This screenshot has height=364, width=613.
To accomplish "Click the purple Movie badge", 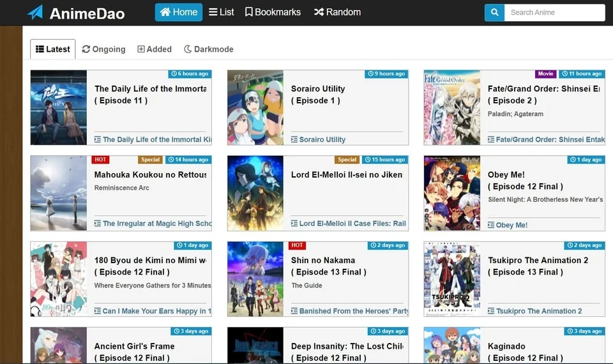I will pos(545,74).
